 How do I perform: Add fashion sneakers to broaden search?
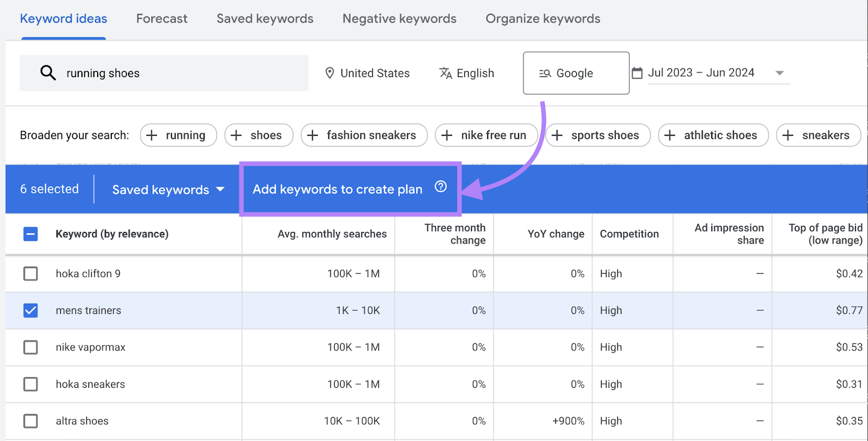coord(364,135)
